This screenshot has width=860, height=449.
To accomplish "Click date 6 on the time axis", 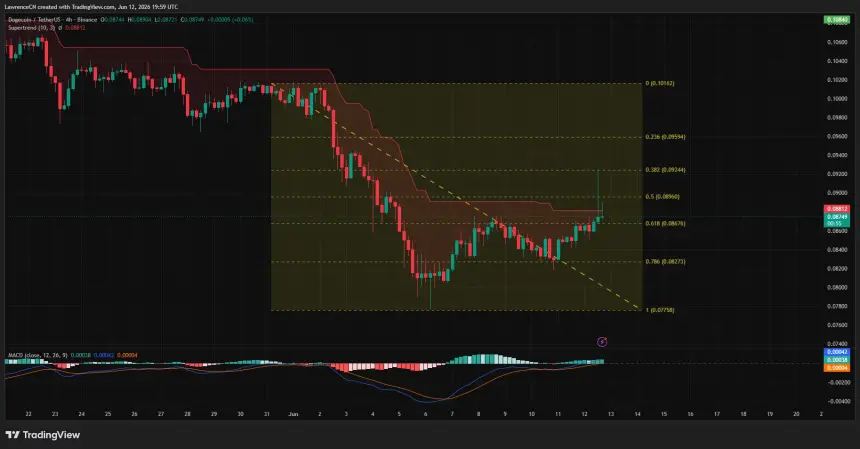I will click(x=426, y=414).
